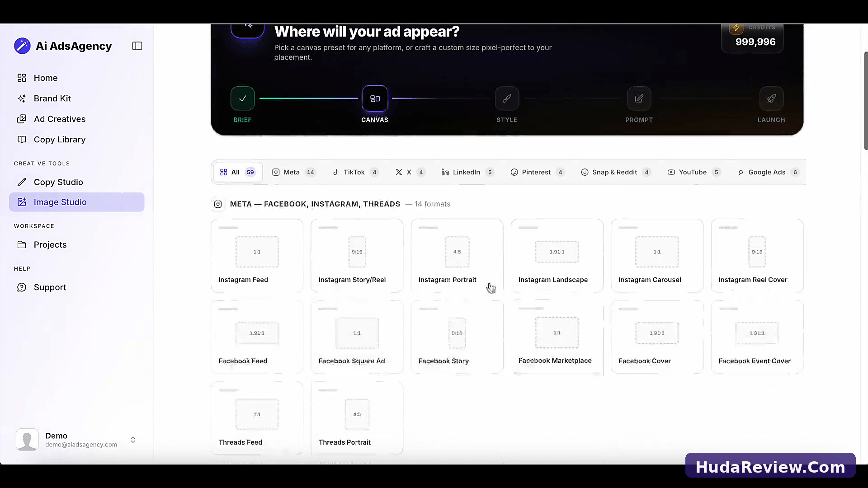Screen dimensions: 868x488
Task: Click the page's vertical scrollbar
Action: pyautogui.click(x=865, y=100)
